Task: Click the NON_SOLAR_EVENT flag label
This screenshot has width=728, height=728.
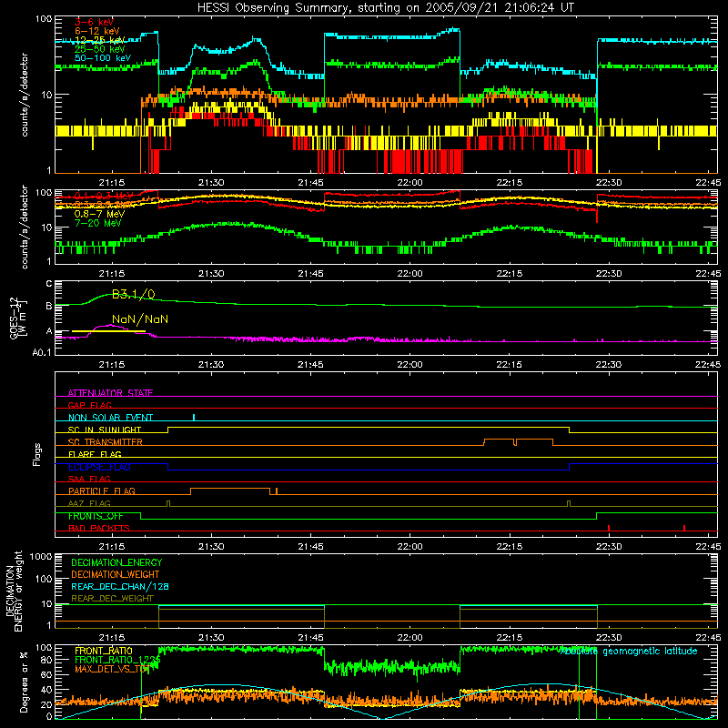Action: (x=110, y=418)
